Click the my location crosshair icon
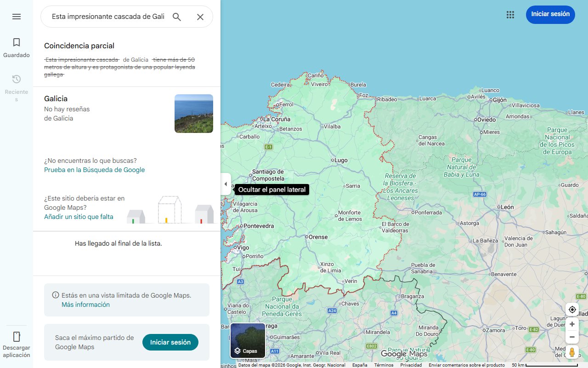The width and height of the screenshot is (588, 368). [x=572, y=310]
